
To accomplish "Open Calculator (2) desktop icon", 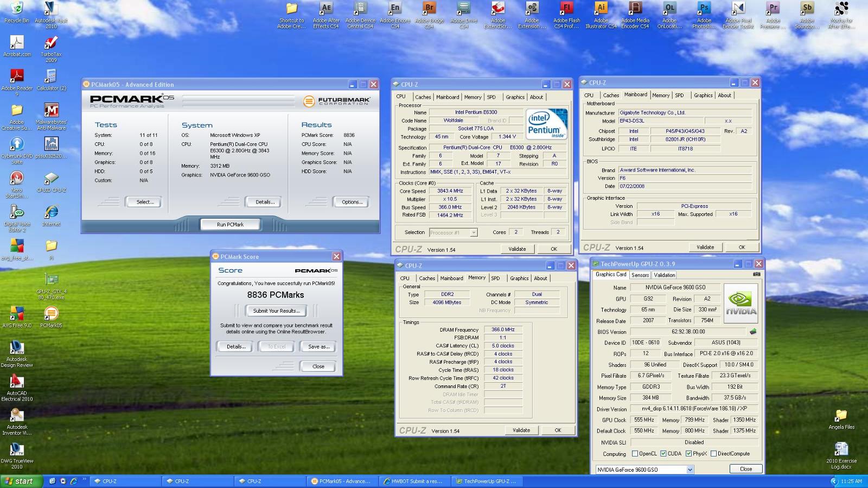I will pyautogui.click(x=51, y=80).
